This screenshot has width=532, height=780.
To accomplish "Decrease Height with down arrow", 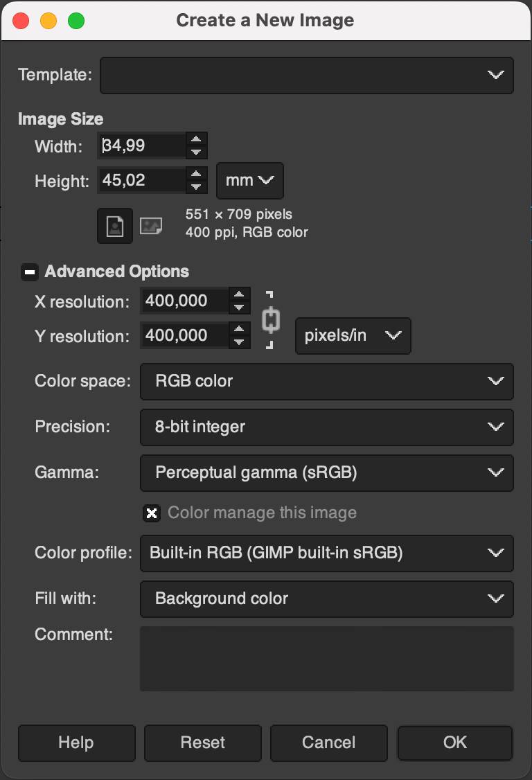I will (197, 187).
